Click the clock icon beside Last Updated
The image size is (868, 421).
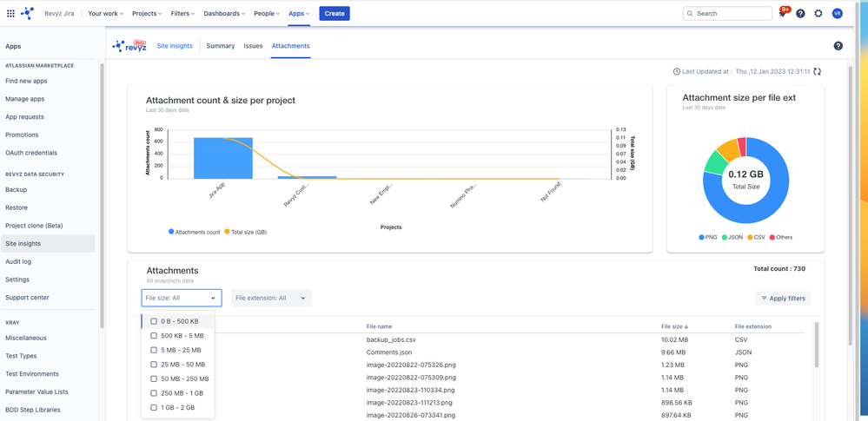tap(677, 71)
